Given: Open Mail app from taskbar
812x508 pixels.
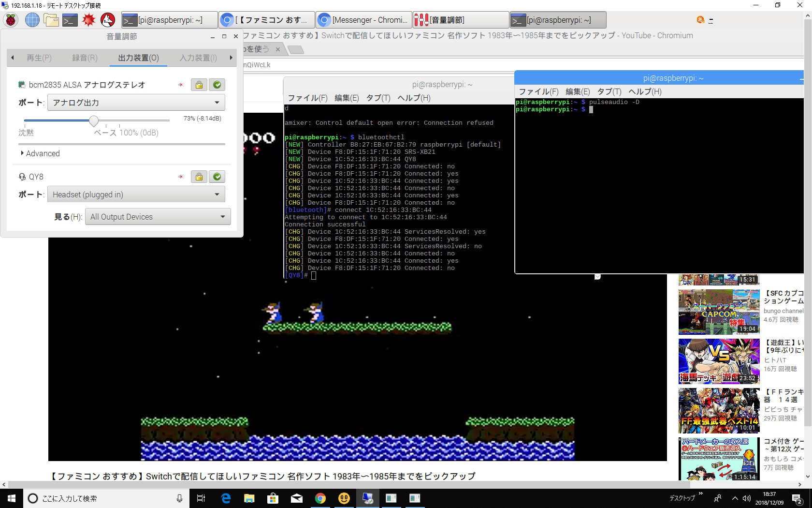Looking at the screenshot, I should pyautogui.click(x=297, y=498).
